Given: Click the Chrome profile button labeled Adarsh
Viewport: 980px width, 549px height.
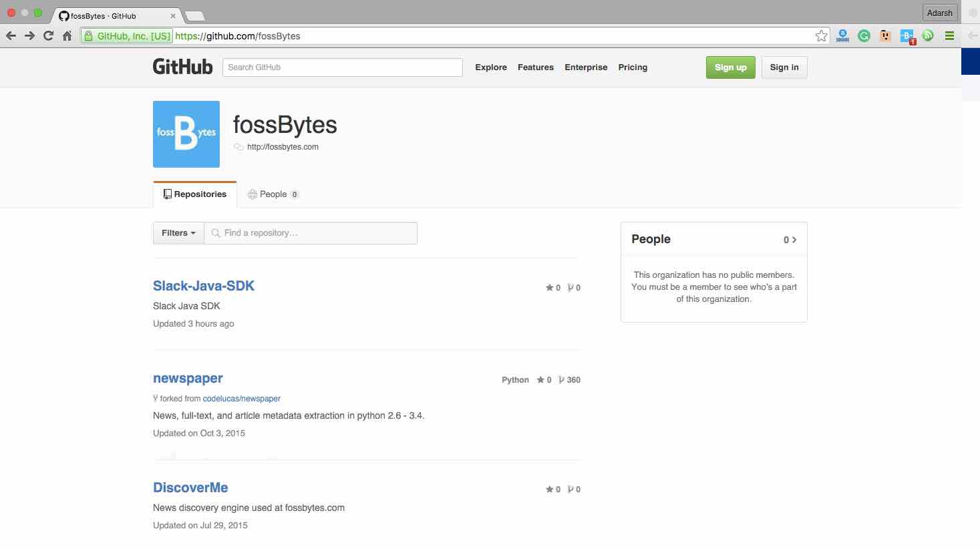Looking at the screenshot, I should pyautogui.click(x=940, y=13).
